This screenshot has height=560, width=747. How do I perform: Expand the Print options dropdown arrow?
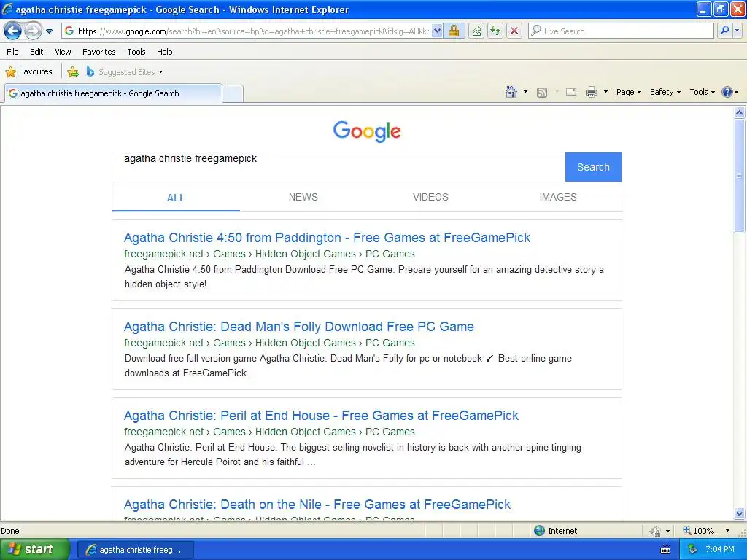605,92
